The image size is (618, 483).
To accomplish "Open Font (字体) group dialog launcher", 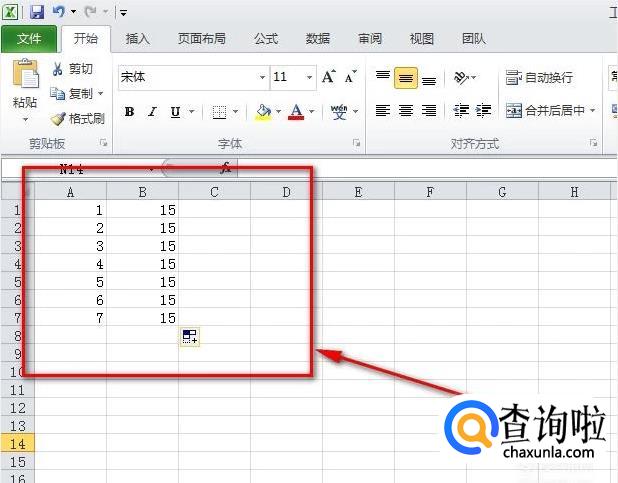I will [356, 143].
